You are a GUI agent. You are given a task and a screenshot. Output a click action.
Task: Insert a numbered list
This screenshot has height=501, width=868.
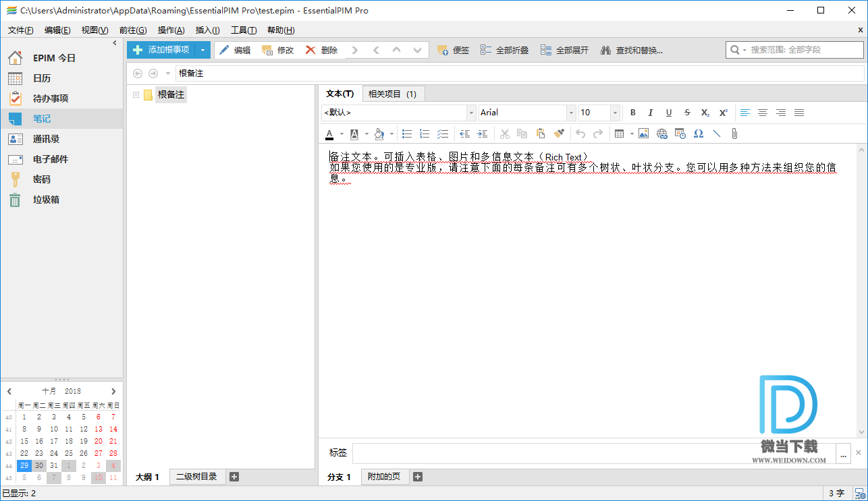tap(425, 134)
